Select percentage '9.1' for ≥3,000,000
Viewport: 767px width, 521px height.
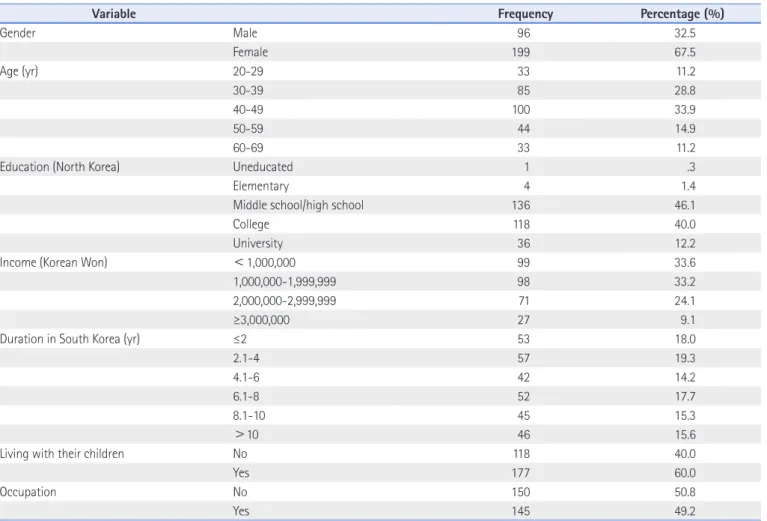[x=688, y=320]
